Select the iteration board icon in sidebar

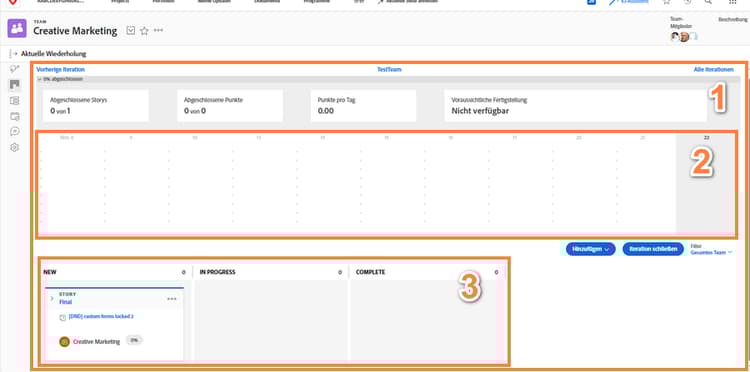[14, 85]
